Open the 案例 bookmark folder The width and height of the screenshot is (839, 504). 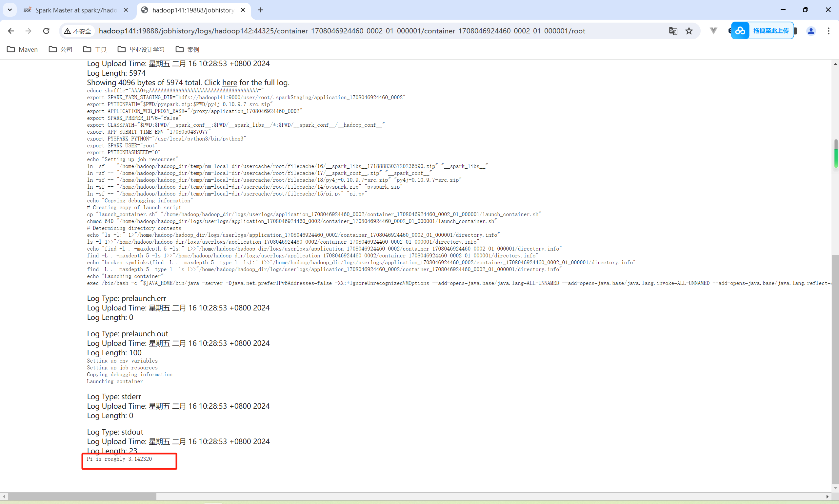[x=187, y=49]
